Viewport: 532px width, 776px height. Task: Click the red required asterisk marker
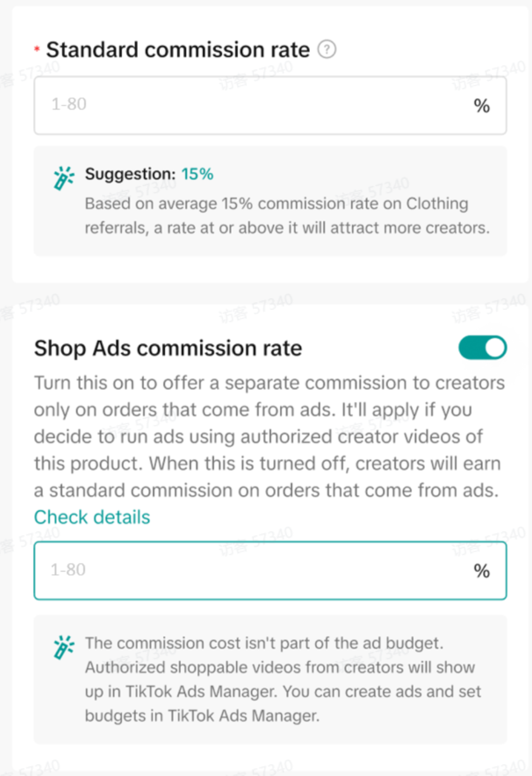37,50
